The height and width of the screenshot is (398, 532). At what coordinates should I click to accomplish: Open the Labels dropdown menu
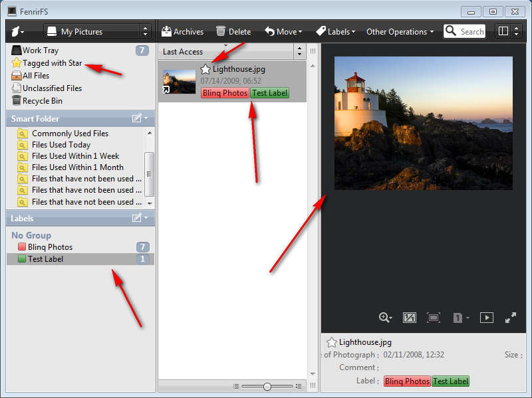coord(336,31)
